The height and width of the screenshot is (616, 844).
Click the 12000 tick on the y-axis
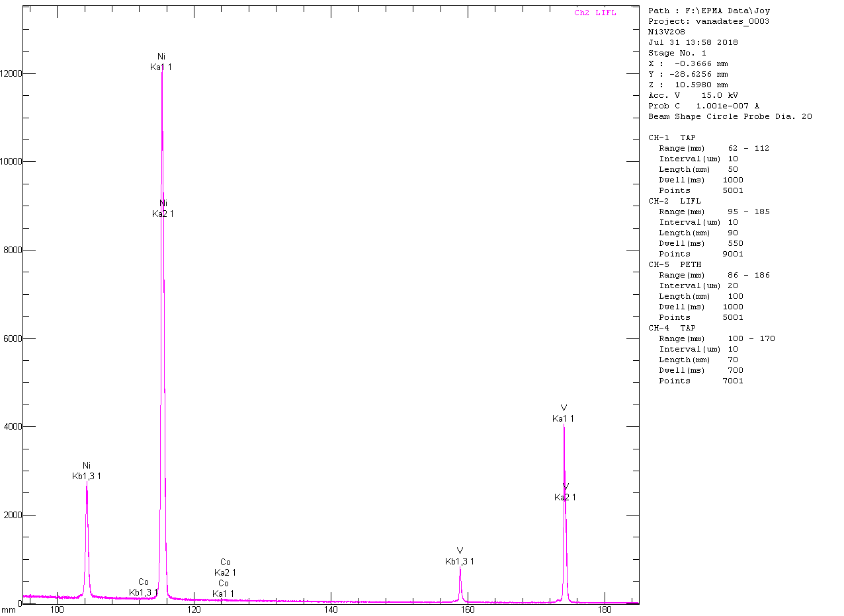pos(14,73)
